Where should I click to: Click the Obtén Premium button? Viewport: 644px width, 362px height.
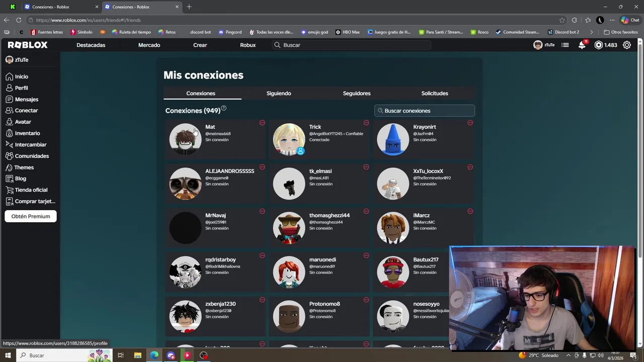click(31, 216)
